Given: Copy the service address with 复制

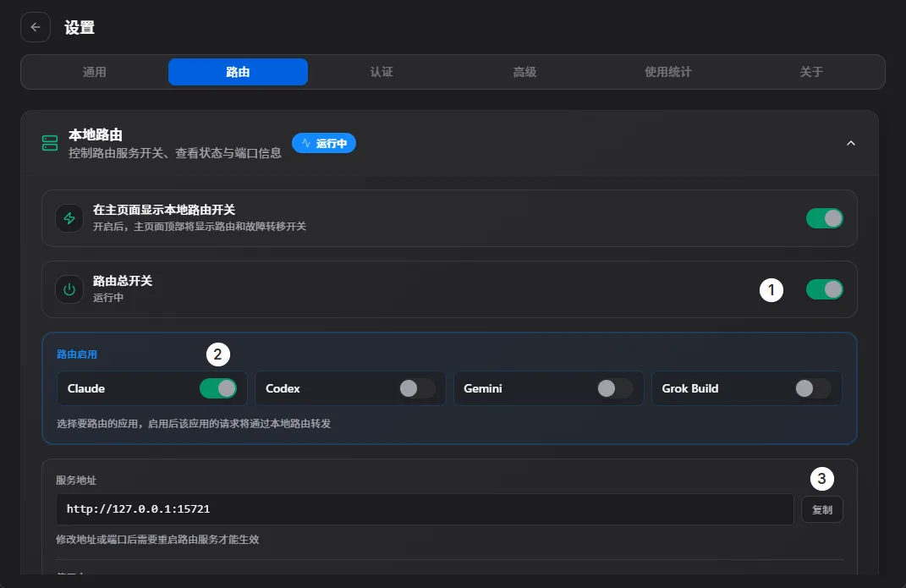Looking at the screenshot, I should [821, 509].
